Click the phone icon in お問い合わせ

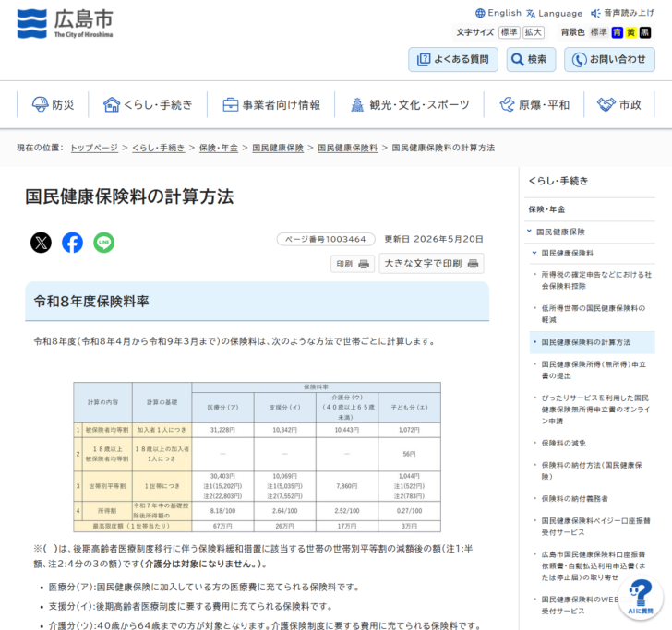(x=579, y=59)
